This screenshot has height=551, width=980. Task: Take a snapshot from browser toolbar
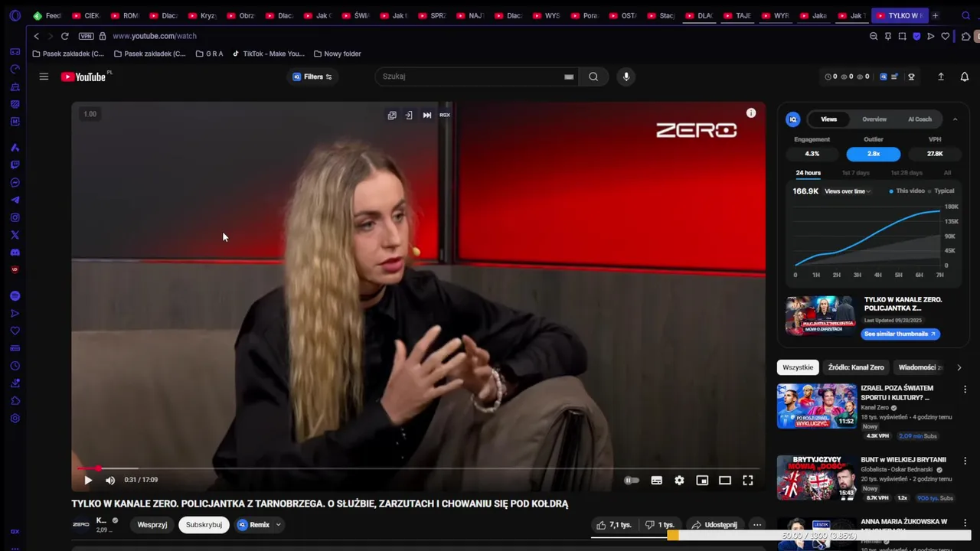coord(903,36)
